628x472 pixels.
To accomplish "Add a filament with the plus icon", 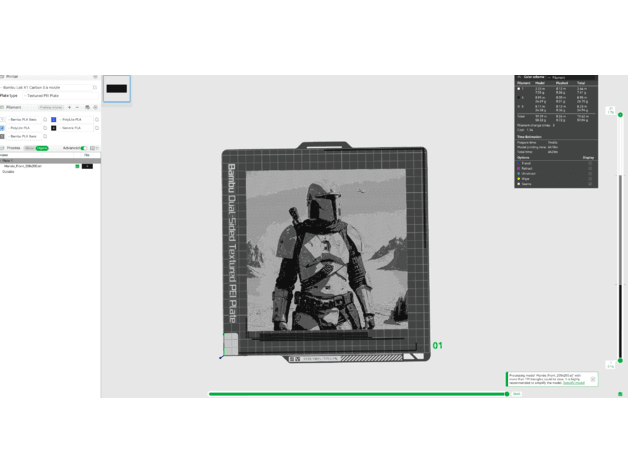I will click(69, 107).
